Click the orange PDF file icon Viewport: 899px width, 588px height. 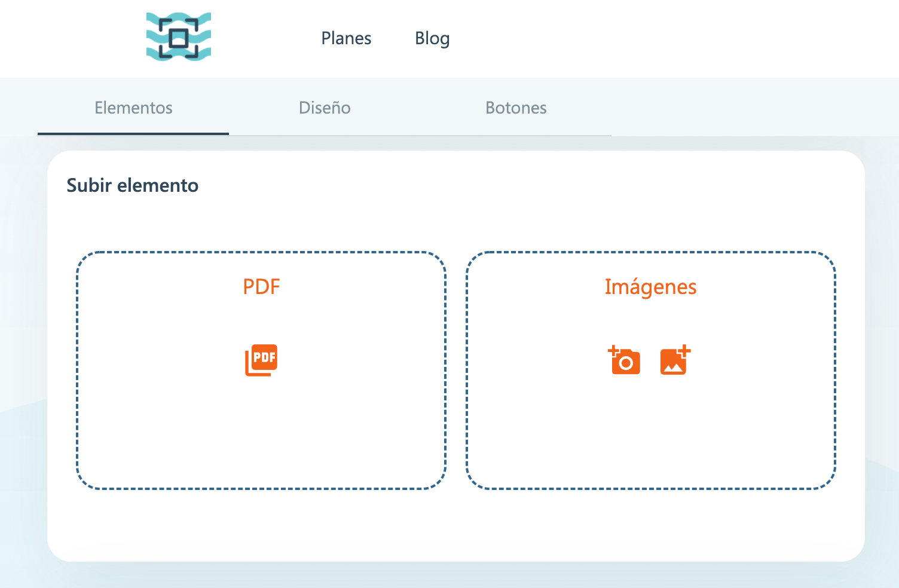pos(261,360)
